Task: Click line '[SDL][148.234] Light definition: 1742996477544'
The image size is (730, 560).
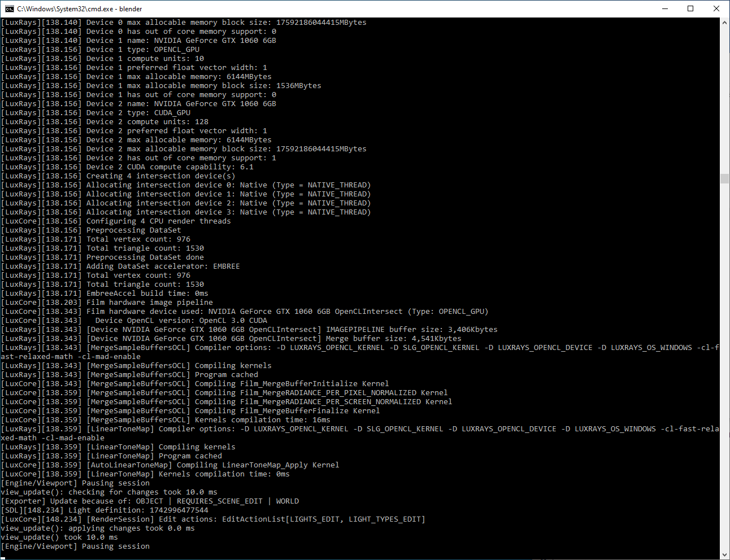Action: 105,510
